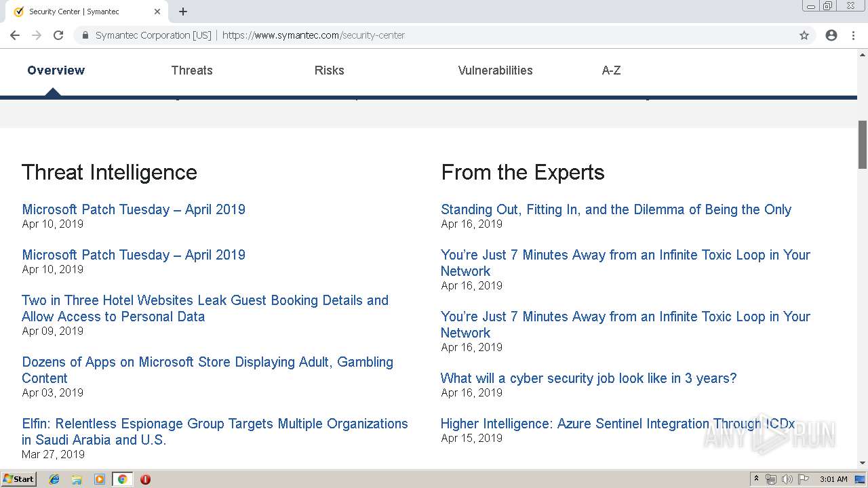Open Windows Explorer folder in taskbar
868x488 pixels.
77,479
